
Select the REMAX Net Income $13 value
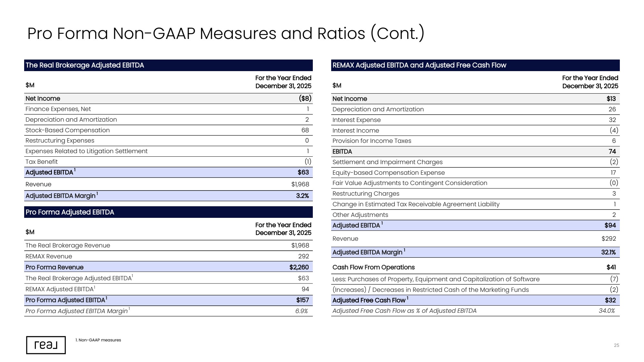point(611,99)
